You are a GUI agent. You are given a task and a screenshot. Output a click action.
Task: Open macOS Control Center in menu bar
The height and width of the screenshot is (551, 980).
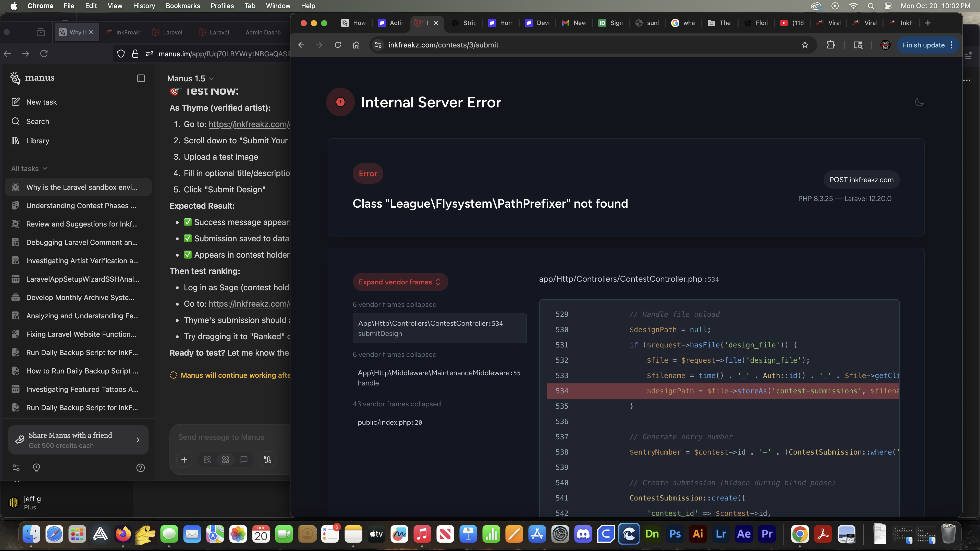888,6
